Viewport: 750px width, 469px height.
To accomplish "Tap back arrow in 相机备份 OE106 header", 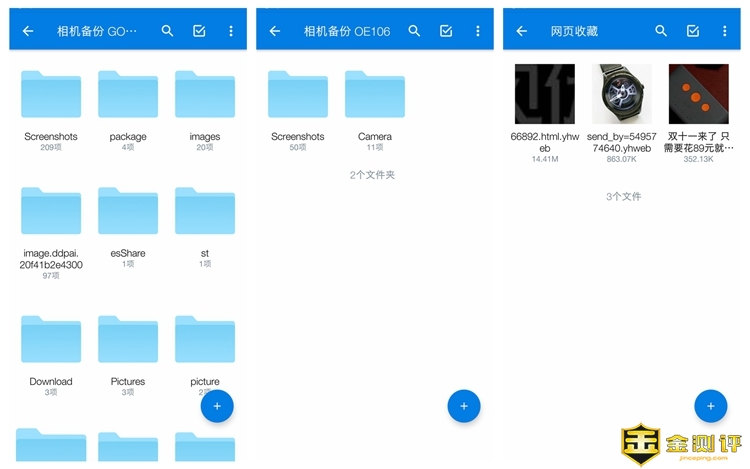I will [x=275, y=31].
